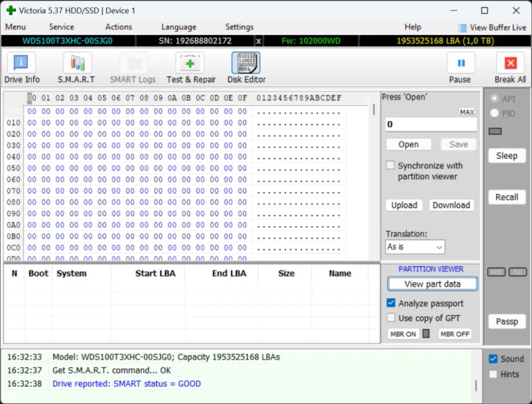
Task: Click the Download button
Action: point(451,205)
